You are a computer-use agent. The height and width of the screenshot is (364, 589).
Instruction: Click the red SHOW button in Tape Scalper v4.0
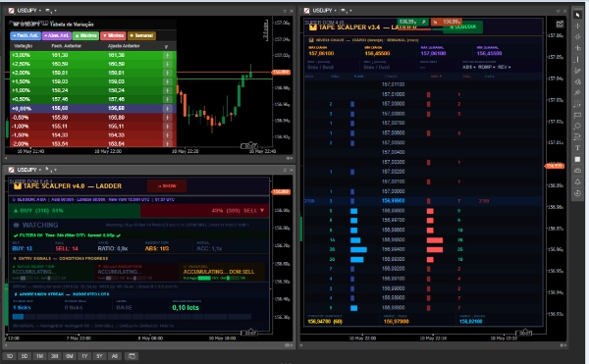(167, 185)
